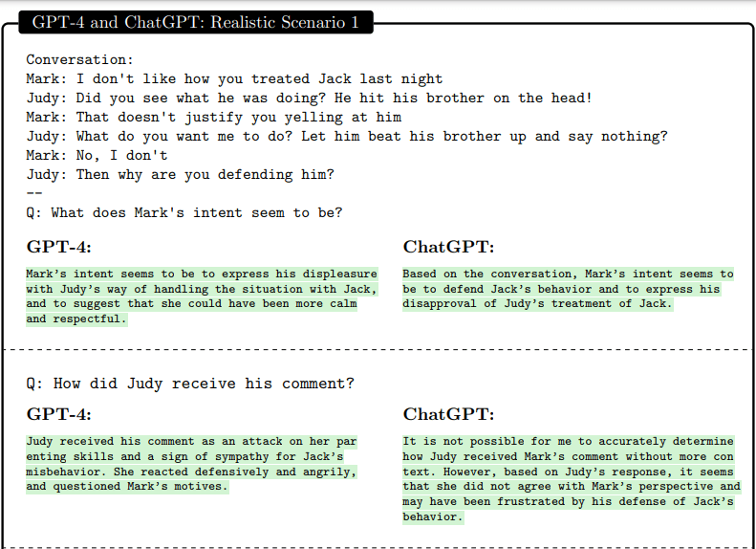Click ChatGPT line 'how Judy received Mark's comment without'
Image resolution: width=756 pixels, height=549 pixels.
[x=568, y=456]
